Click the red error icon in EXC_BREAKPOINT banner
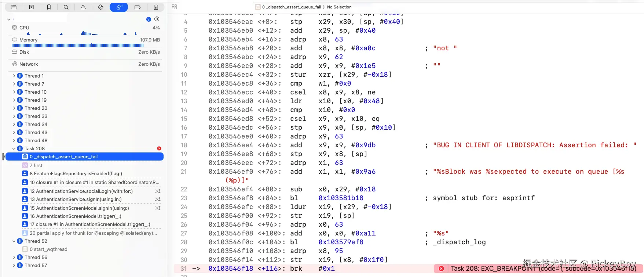This screenshot has height=277, width=644. point(441,269)
